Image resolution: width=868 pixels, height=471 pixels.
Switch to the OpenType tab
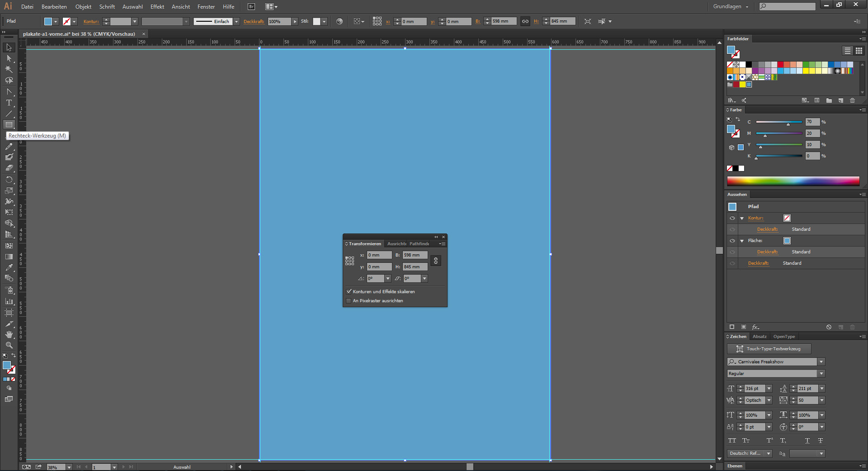[784, 336]
